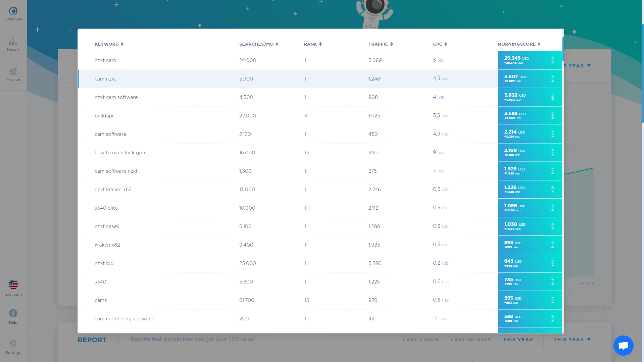Screen dimensions: 644x362
Task: Click the keyword table scrollbar
Action: click(563, 49)
